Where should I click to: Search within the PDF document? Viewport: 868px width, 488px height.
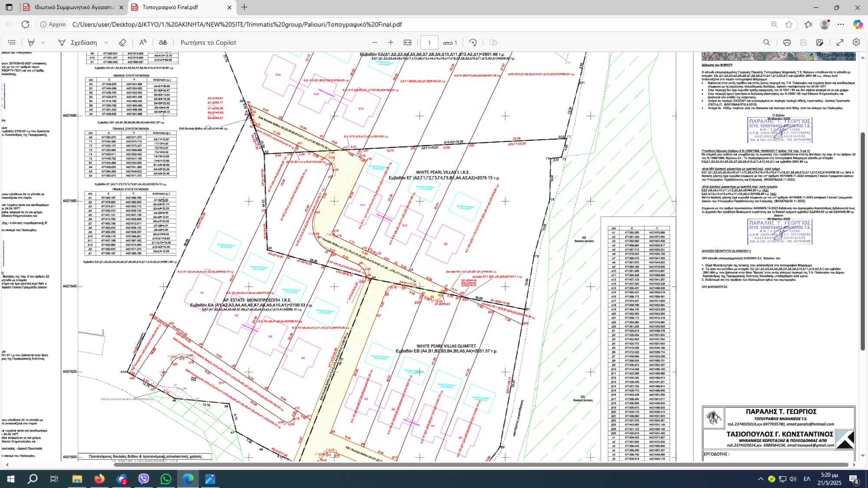(767, 43)
